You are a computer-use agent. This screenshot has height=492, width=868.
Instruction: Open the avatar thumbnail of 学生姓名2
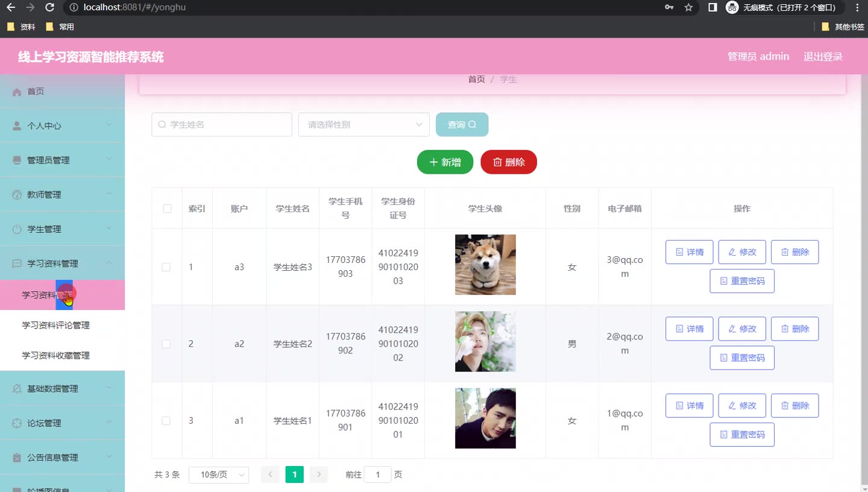(x=485, y=341)
